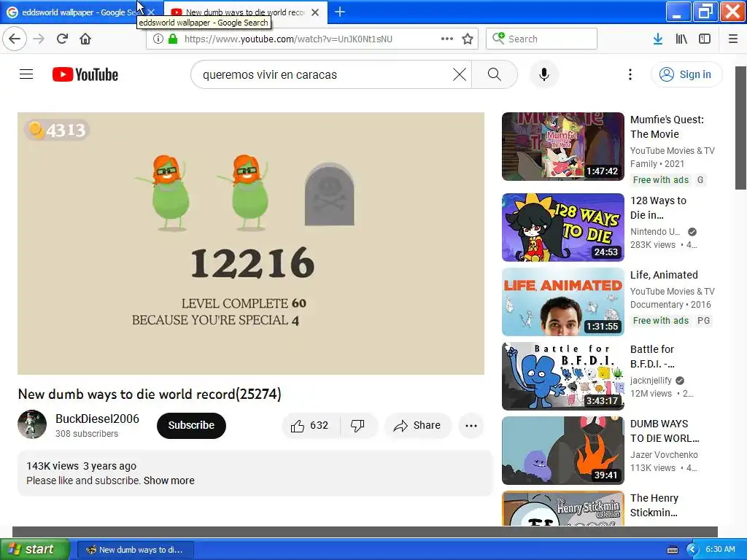Click the video player area
This screenshot has width=747, height=560.
251,244
